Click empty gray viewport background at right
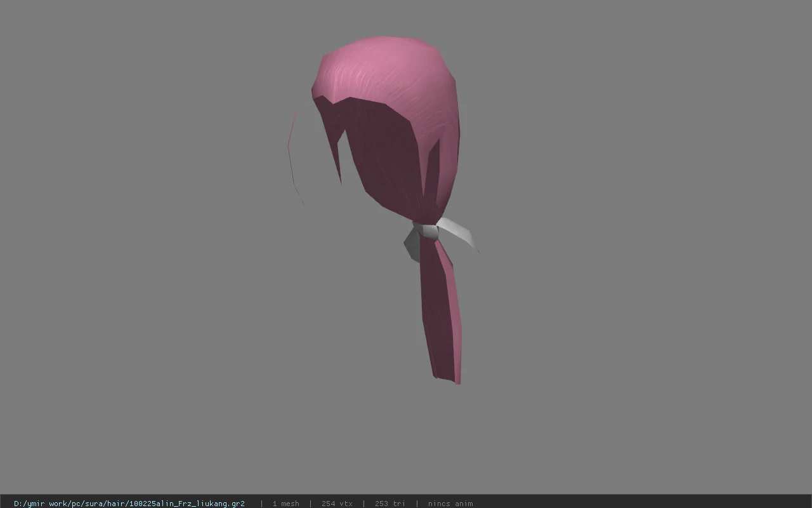Viewport: 812px width, 508px height. [634, 254]
